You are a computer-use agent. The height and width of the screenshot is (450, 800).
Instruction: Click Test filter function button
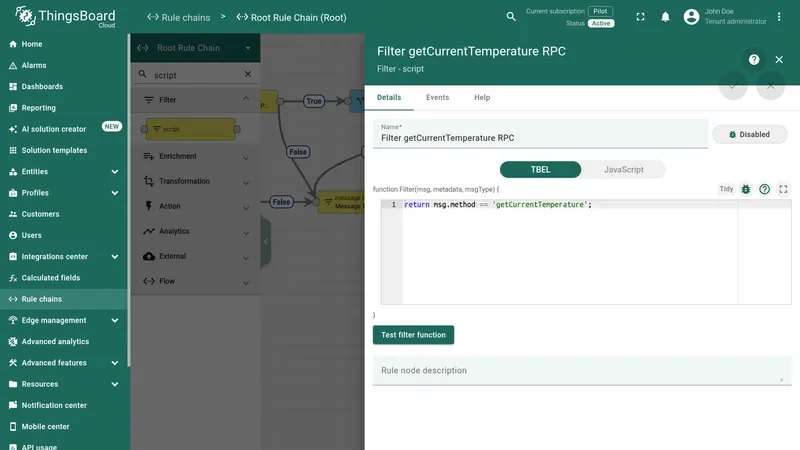[413, 335]
